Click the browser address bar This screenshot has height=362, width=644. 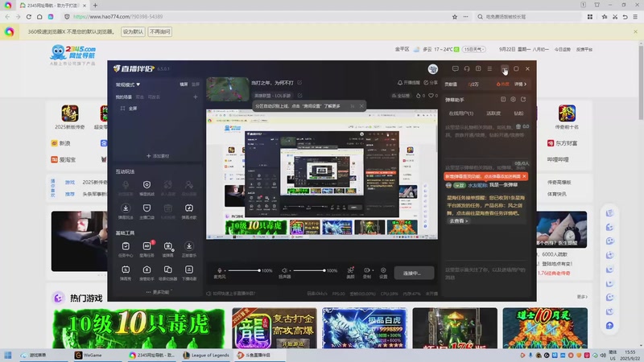point(254,17)
